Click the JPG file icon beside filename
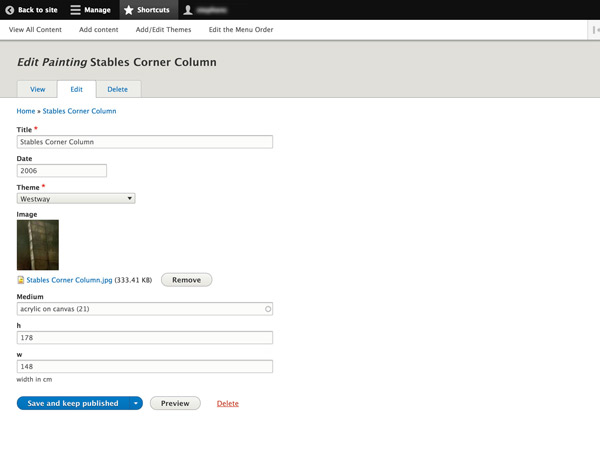 (x=21, y=281)
